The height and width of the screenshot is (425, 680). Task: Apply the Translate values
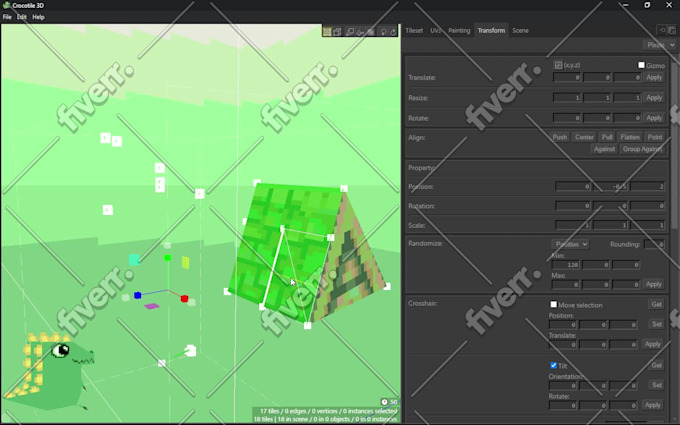coord(654,77)
